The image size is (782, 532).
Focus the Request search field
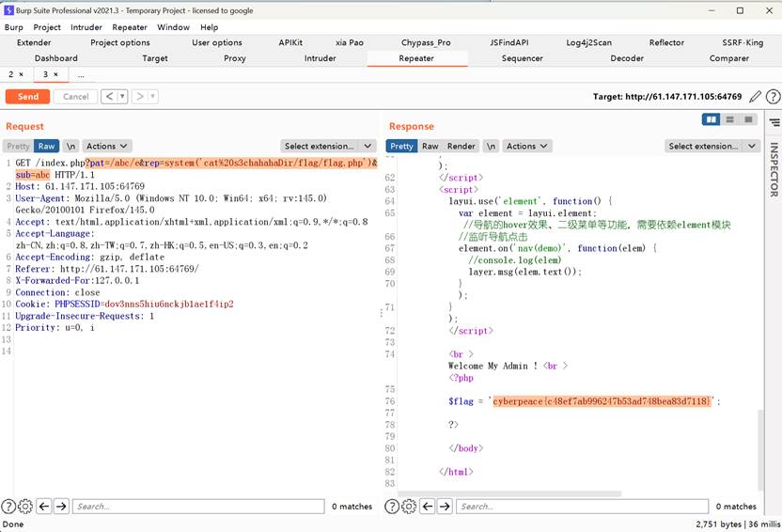pyautogui.click(x=198, y=507)
